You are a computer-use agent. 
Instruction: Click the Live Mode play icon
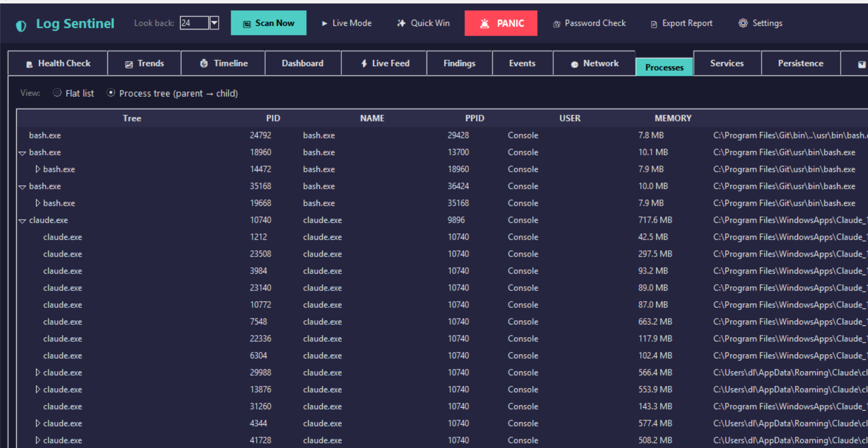[324, 24]
